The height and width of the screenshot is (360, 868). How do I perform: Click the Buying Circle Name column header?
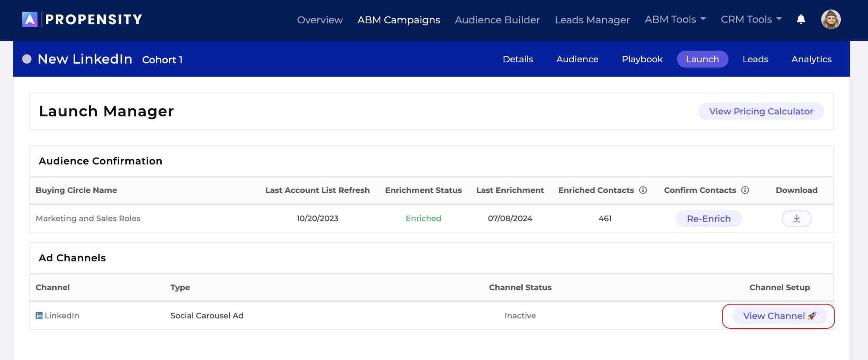pos(77,190)
